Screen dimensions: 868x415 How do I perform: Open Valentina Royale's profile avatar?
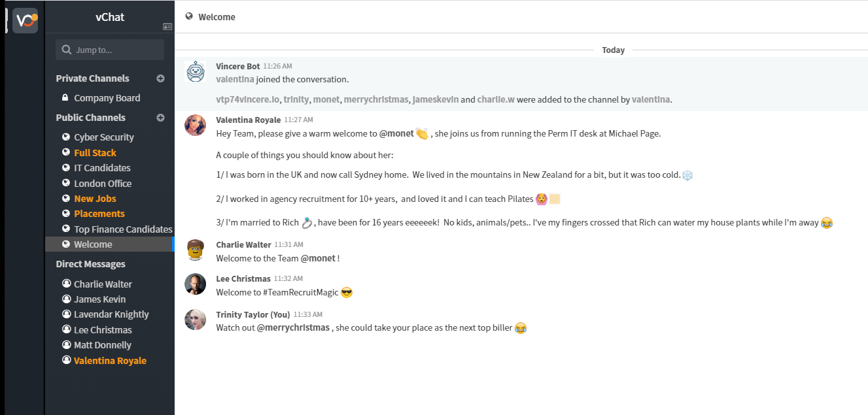(196, 125)
